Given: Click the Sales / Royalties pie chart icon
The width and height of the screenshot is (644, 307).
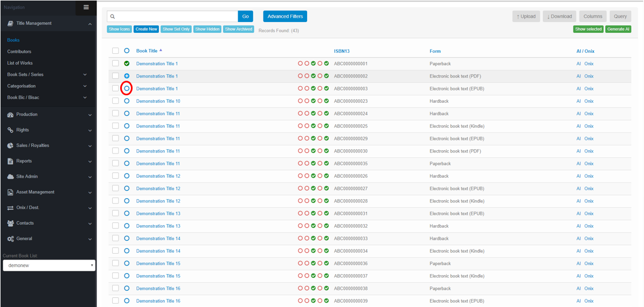Looking at the screenshot, I should [x=10, y=145].
